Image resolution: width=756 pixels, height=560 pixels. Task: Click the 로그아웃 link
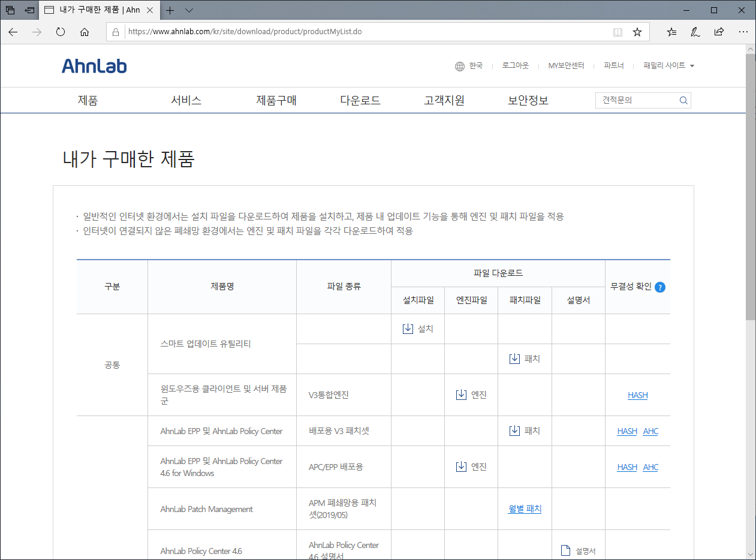516,66
